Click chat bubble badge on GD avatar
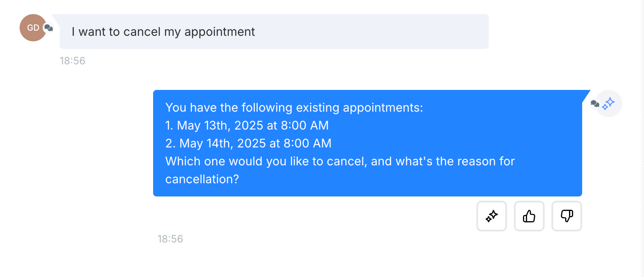644x277 pixels. tap(49, 28)
